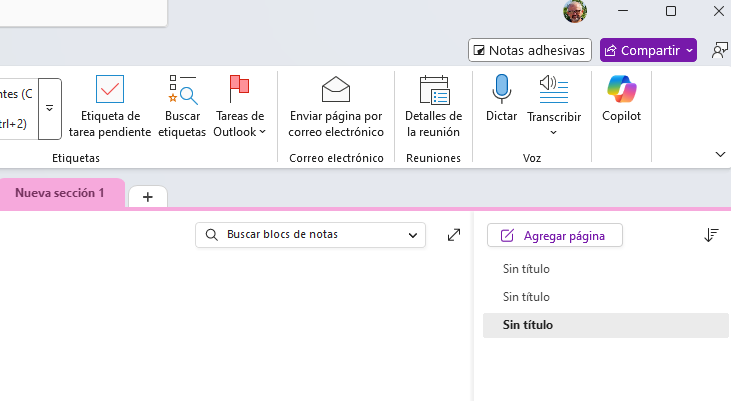Open Buscar etiquetas tool

point(182,106)
